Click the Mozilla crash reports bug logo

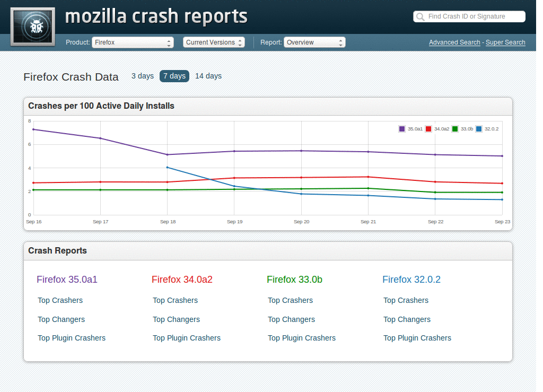(33, 27)
